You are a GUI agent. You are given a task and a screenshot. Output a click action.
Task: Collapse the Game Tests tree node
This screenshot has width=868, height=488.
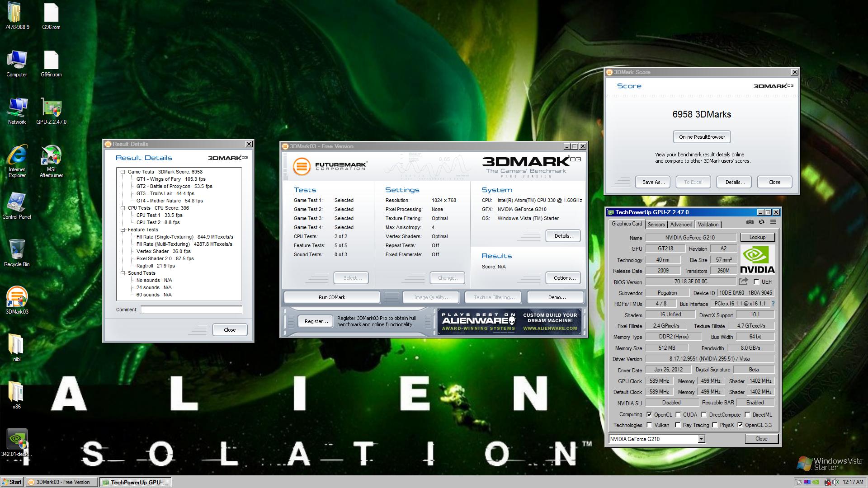click(123, 172)
